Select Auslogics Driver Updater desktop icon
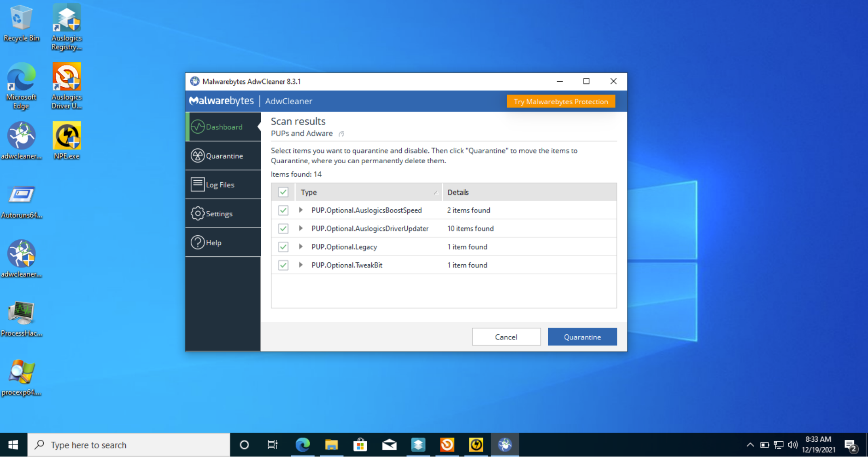The image size is (868, 457). (x=67, y=86)
